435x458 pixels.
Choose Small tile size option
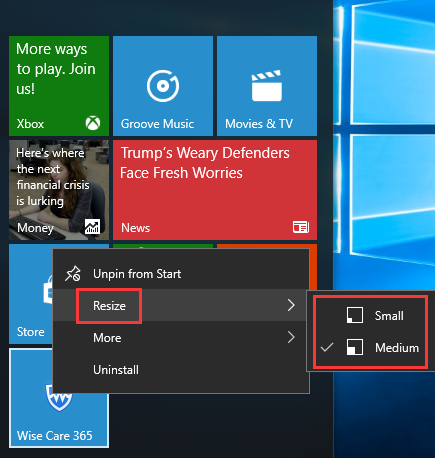370,316
